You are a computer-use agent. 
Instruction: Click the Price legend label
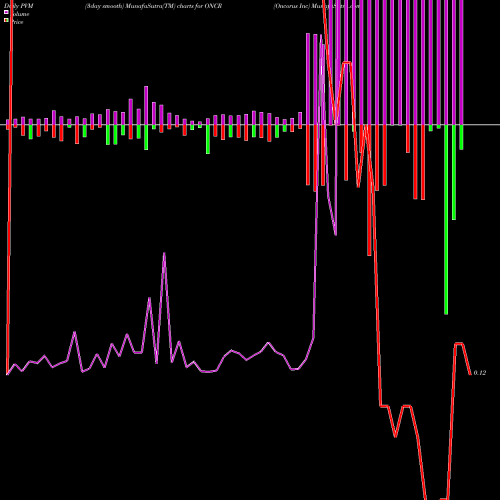16,22
